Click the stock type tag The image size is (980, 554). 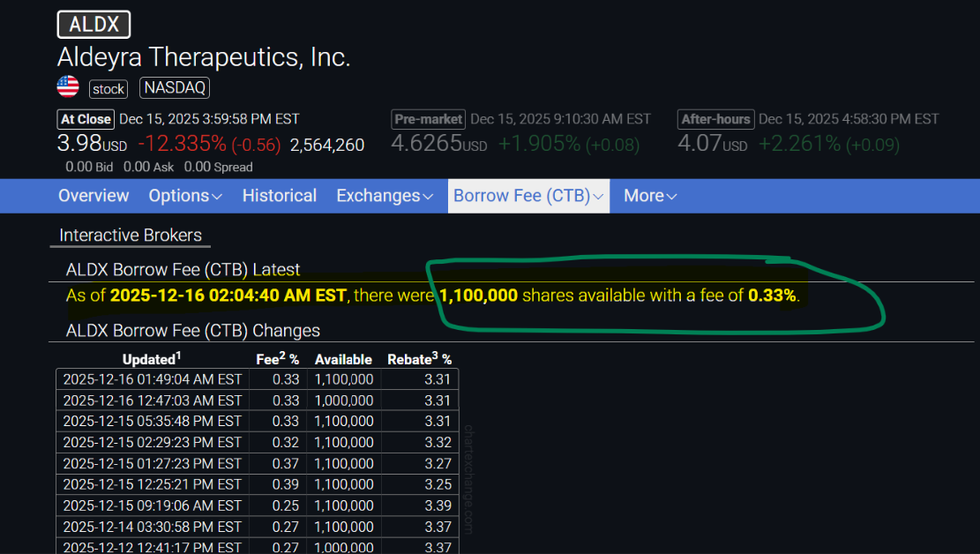click(108, 89)
